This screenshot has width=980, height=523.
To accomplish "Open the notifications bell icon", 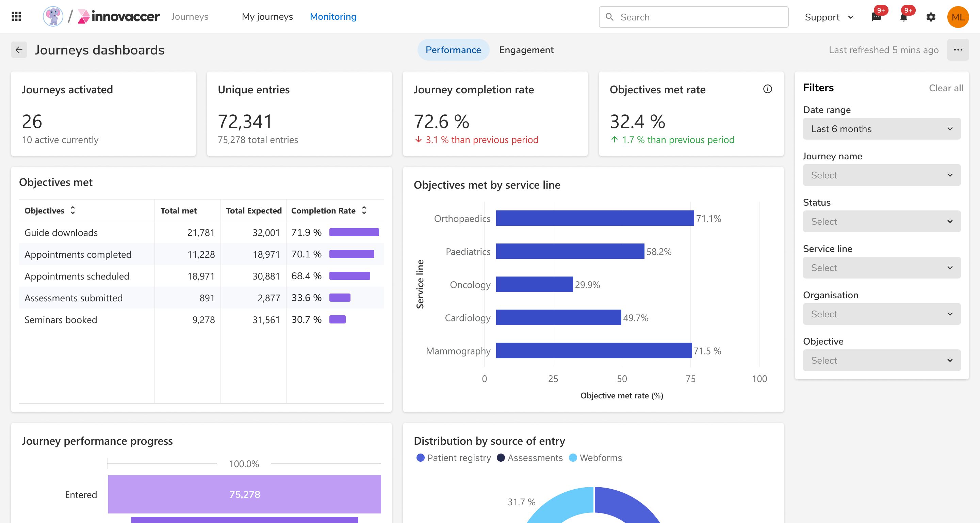I will click(903, 17).
